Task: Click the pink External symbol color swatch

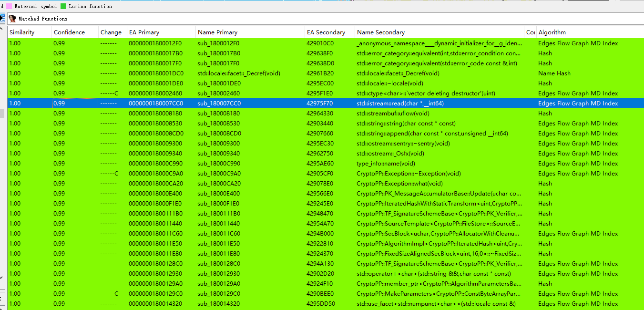Action: point(9,6)
